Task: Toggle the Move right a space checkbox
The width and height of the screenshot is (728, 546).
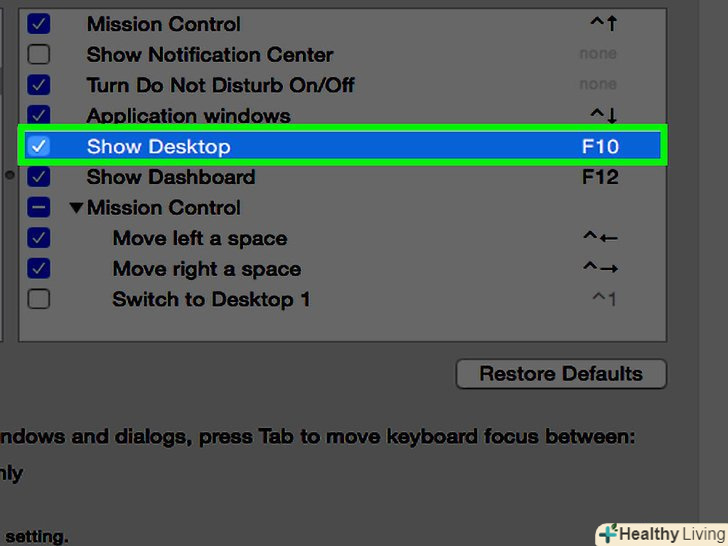Action: tap(39, 269)
